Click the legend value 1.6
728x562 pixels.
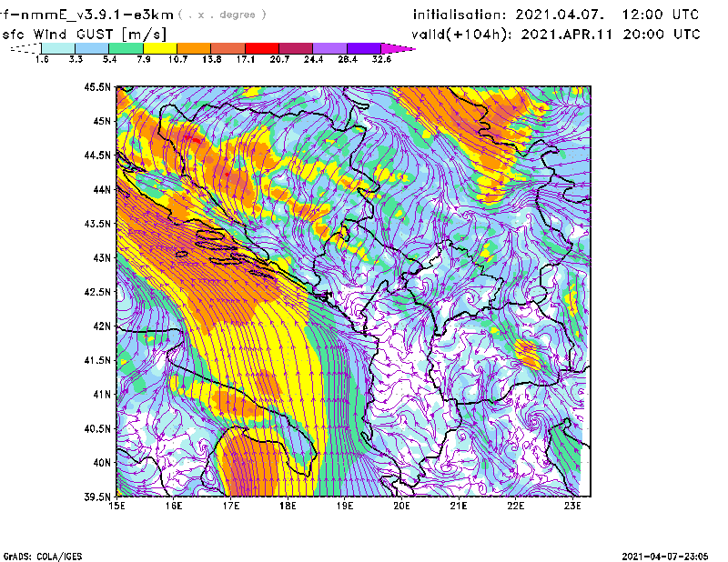[42, 59]
